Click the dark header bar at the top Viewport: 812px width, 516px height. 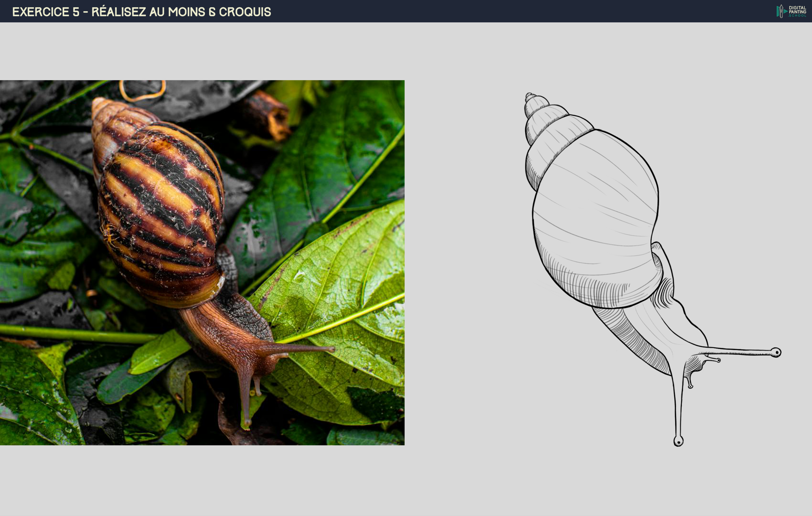pyautogui.click(x=405, y=11)
